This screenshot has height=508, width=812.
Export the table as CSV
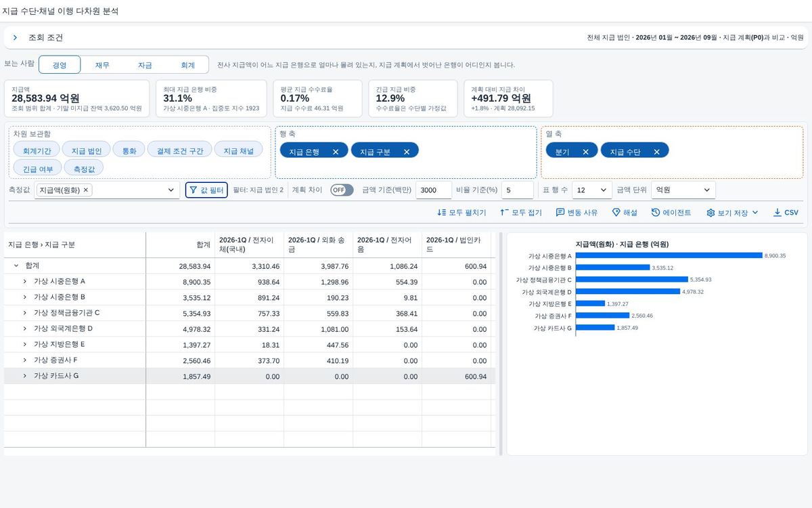coord(786,213)
